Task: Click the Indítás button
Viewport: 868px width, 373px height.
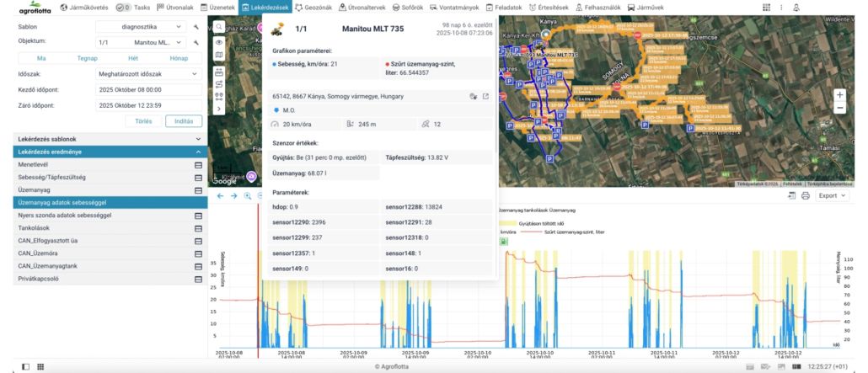Action: tap(183, 121)
